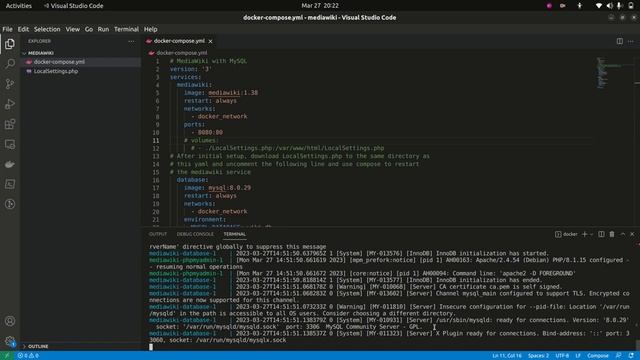
Task: Kill terminal with the trash icon
Action: [x=612, y=234]
